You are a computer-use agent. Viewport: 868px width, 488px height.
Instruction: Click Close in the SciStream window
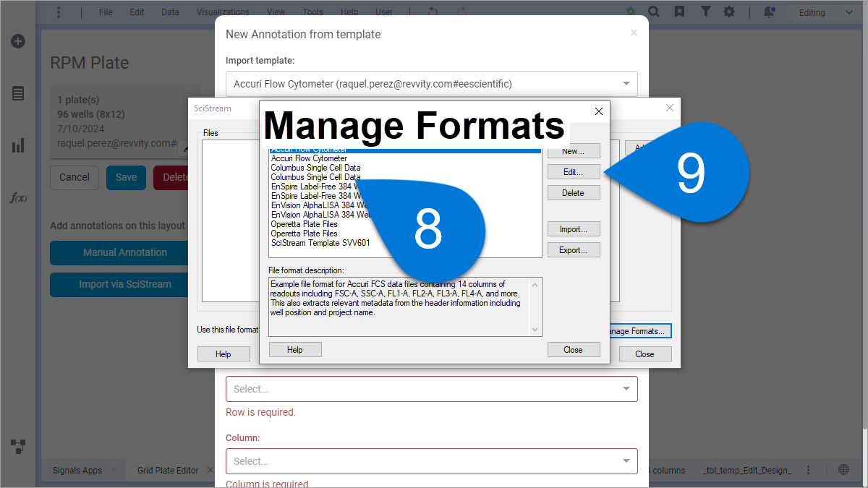point(644,354)
